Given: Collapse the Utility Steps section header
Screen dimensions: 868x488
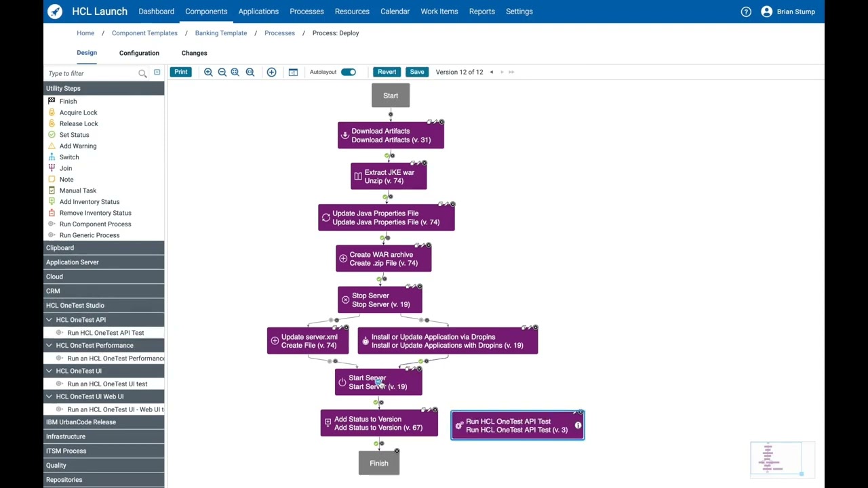Looking at the screenshot, I should pyautogui.click(x=104, y=88).
